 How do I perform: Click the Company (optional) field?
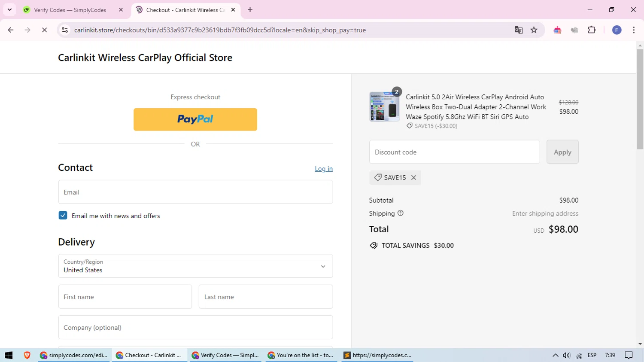[195, 327]
